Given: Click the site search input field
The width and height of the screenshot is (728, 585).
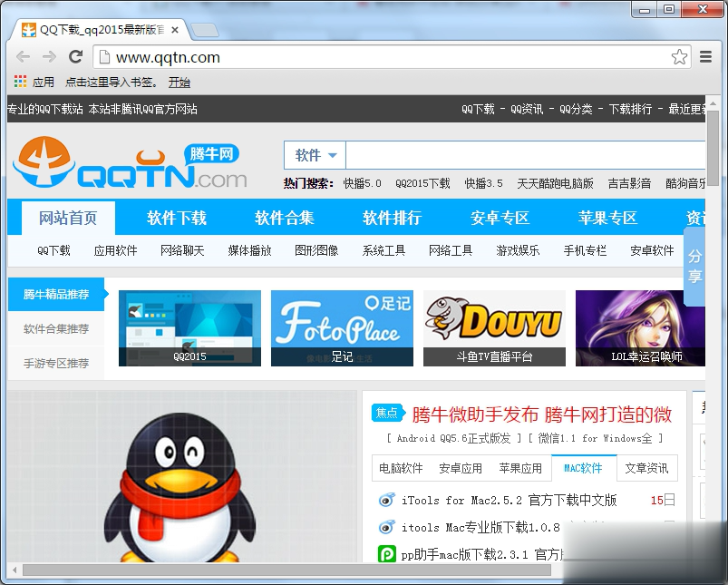Looking at the screenshot, I should click(x=526, y=155).
